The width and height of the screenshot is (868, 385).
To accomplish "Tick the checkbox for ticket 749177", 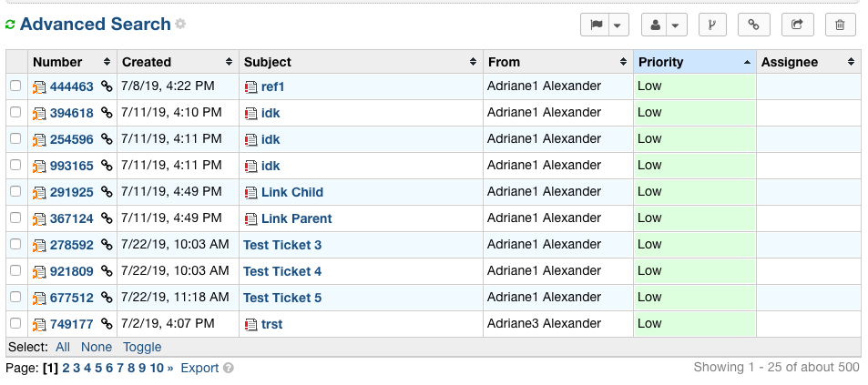I will pos(15,324).
